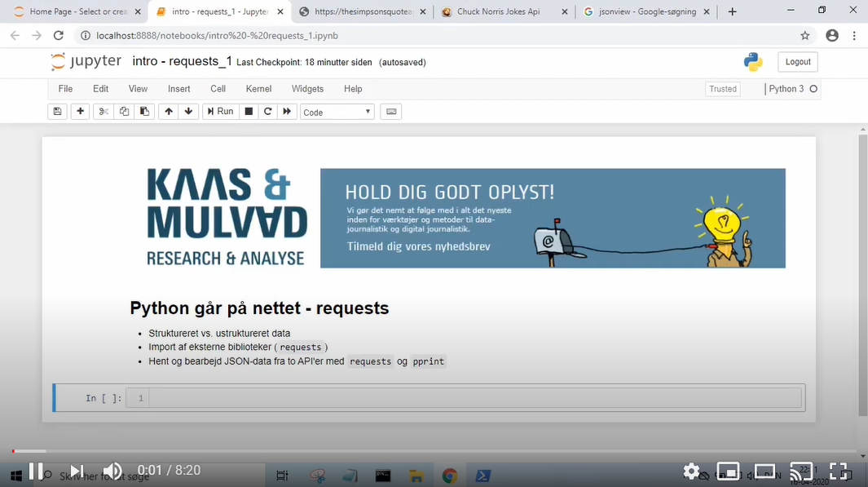Open the Edit menu

tap(101, 89)
